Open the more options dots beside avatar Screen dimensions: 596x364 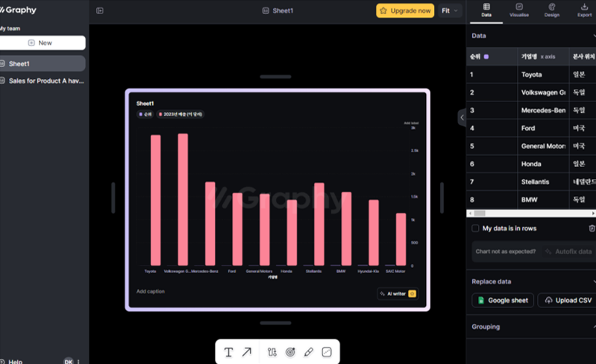click(x=78, y=362)
